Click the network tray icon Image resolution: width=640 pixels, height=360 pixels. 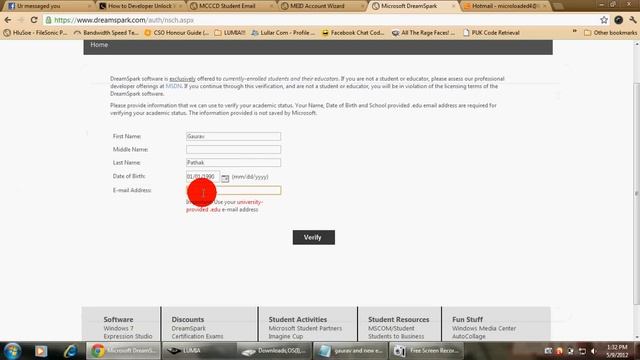coord(582,351)
